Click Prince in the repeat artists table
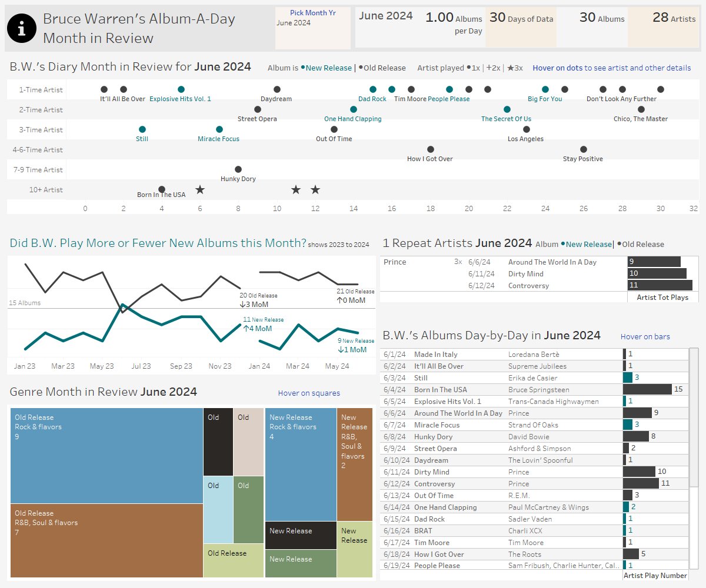The width and height of the screenshot is (706, 588). point(395,262)
